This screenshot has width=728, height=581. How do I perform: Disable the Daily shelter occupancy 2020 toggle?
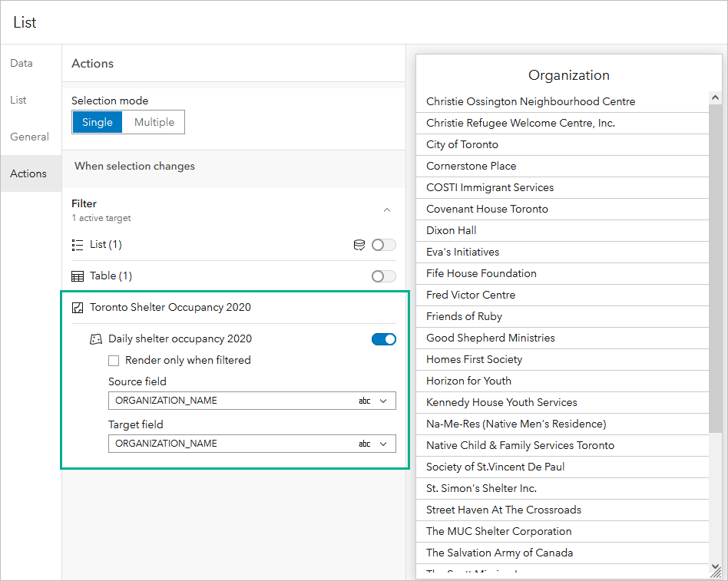tap(383, 339)
